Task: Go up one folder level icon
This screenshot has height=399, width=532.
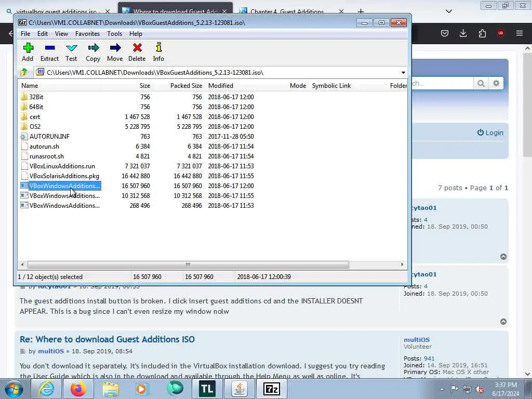Action: click(24, 72)
